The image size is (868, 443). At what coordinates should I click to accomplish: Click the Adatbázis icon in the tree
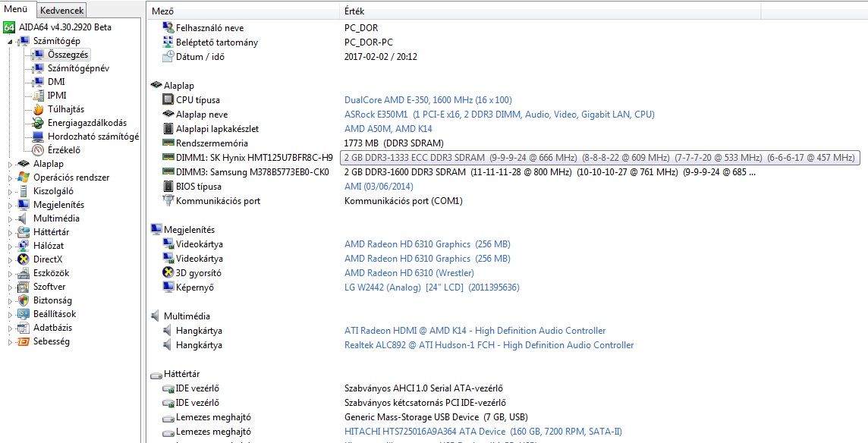(x=24, y=327)
